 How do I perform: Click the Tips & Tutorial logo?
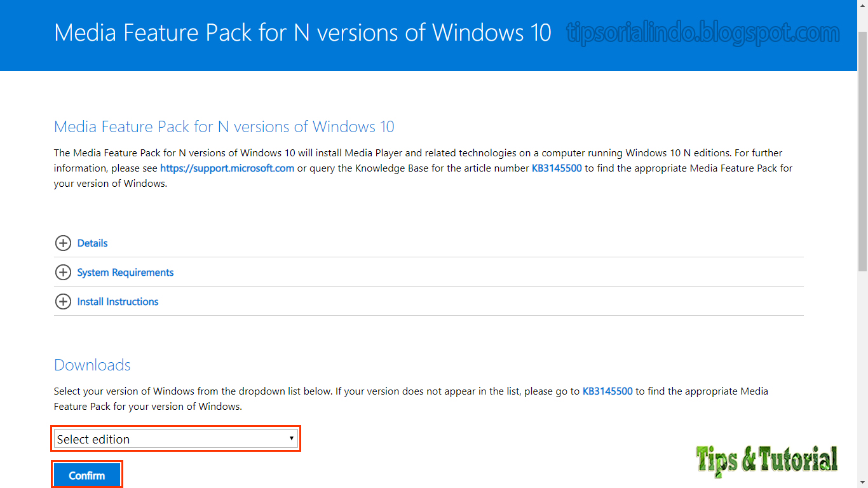tap(766, 459)
